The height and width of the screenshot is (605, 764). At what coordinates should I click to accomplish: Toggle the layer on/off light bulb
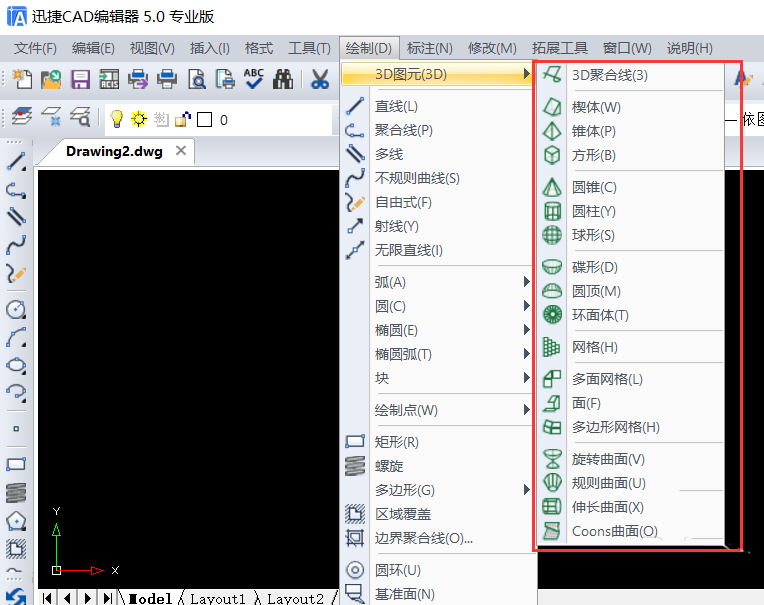point(116,118)
